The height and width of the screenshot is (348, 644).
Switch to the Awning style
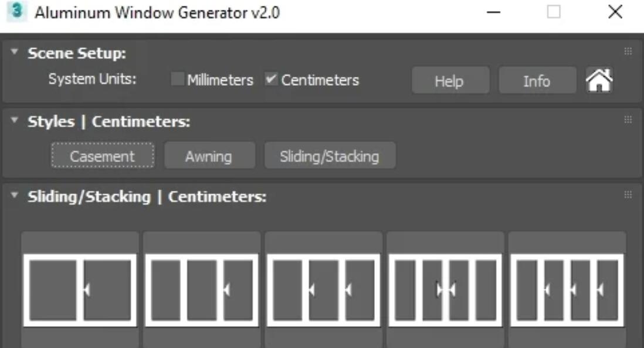click(209, 156)
